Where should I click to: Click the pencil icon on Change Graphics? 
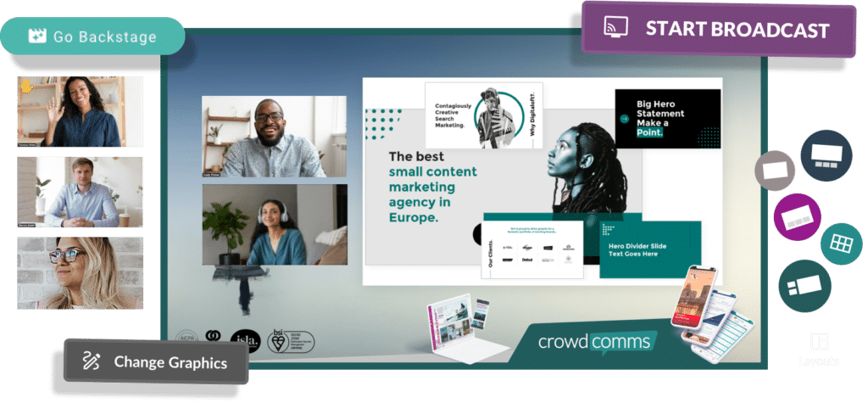point(91,362)
